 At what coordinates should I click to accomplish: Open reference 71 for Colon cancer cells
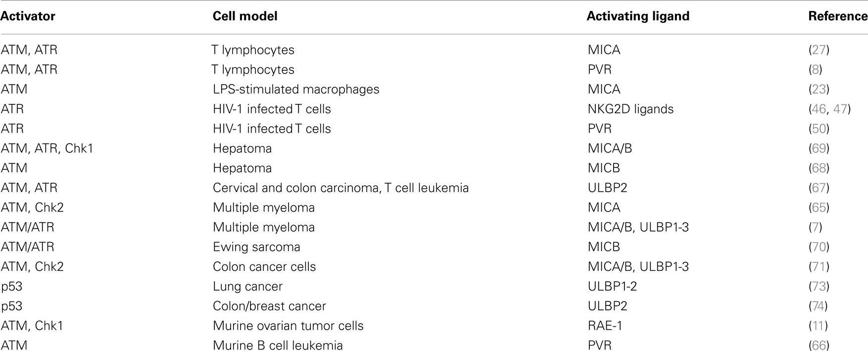pos(819,267)
